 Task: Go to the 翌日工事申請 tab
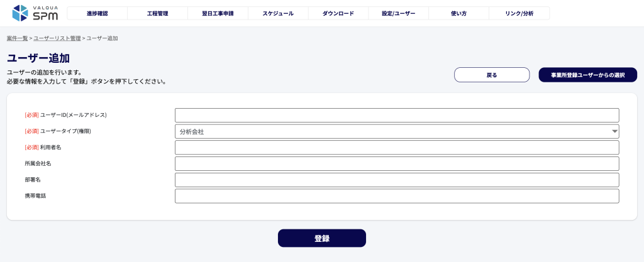pos(218,13)
